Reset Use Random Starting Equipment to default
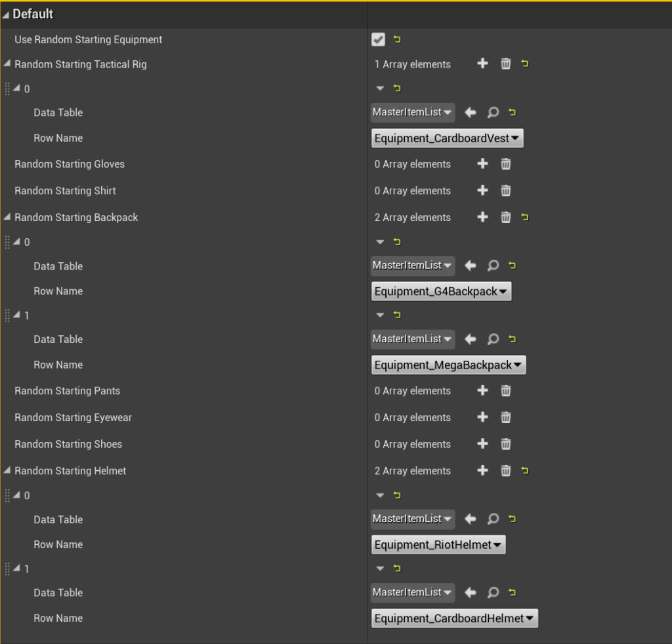 click(x=397, y=40)
